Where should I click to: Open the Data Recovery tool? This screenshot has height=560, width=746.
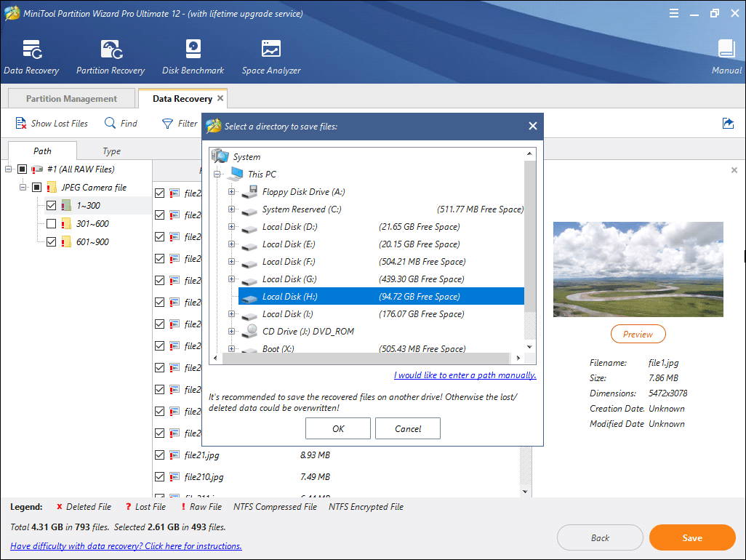31,56
